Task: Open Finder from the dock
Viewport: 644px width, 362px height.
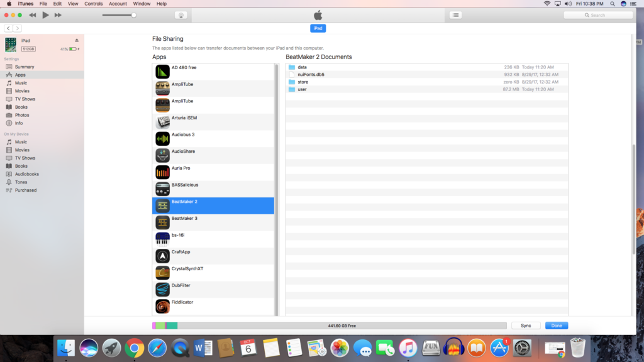Action: [x=65, y=348]
